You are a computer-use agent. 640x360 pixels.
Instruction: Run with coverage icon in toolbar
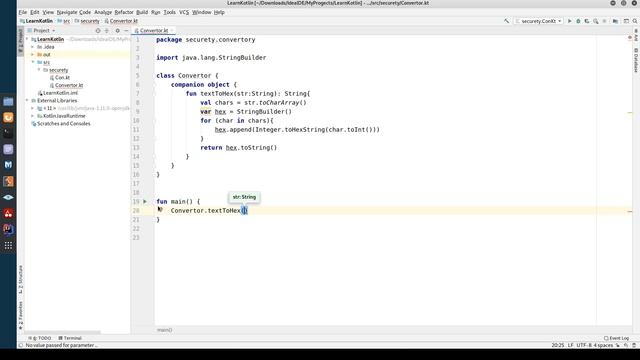(x=587, y=21)
